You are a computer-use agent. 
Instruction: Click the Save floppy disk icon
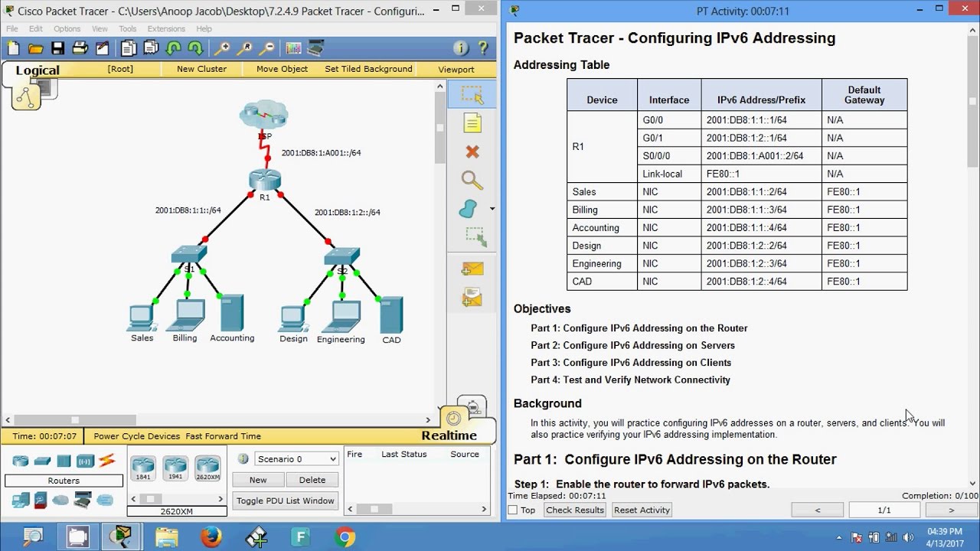point(57,48)
